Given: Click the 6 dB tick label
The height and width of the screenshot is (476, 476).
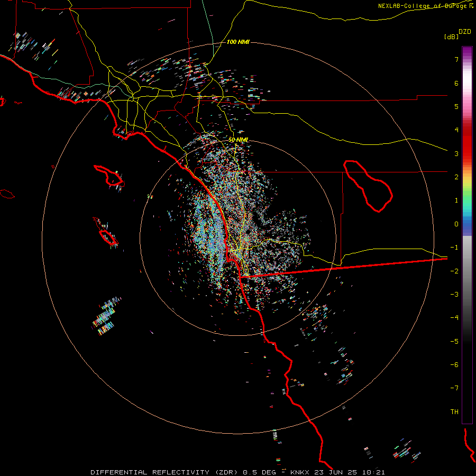Looking at the screenshot, I should pyautogui.click(x=456, y=83).
